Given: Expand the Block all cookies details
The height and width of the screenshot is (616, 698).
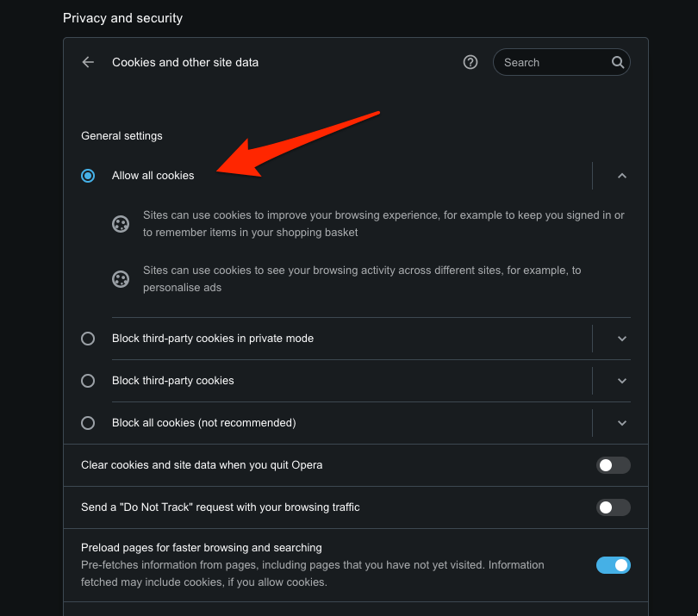Looking at the screenshot, I should pyautogui.click(x=622, y=423).
